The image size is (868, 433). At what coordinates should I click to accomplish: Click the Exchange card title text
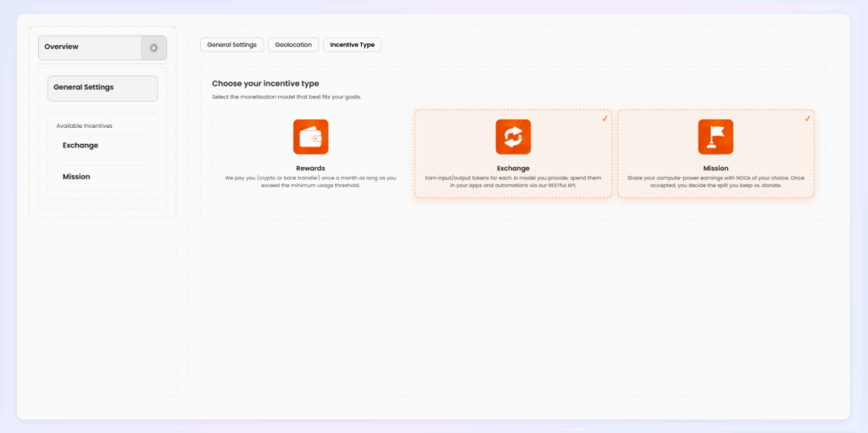[513, 168]
